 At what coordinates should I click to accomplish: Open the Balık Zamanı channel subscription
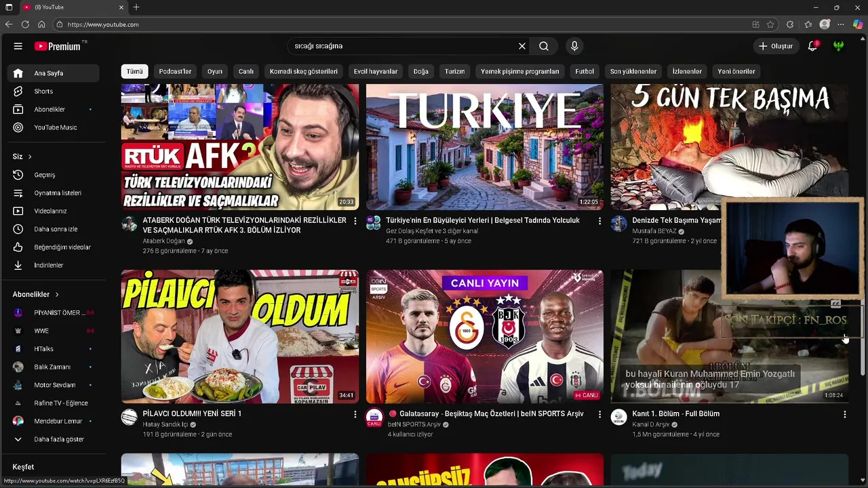[x=54, y=367]
